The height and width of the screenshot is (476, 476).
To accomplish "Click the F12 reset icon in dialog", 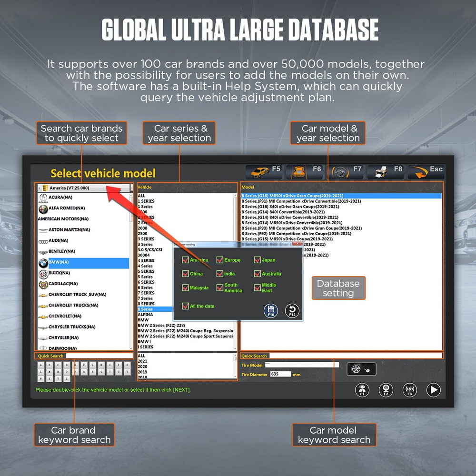I will point(292,311).
